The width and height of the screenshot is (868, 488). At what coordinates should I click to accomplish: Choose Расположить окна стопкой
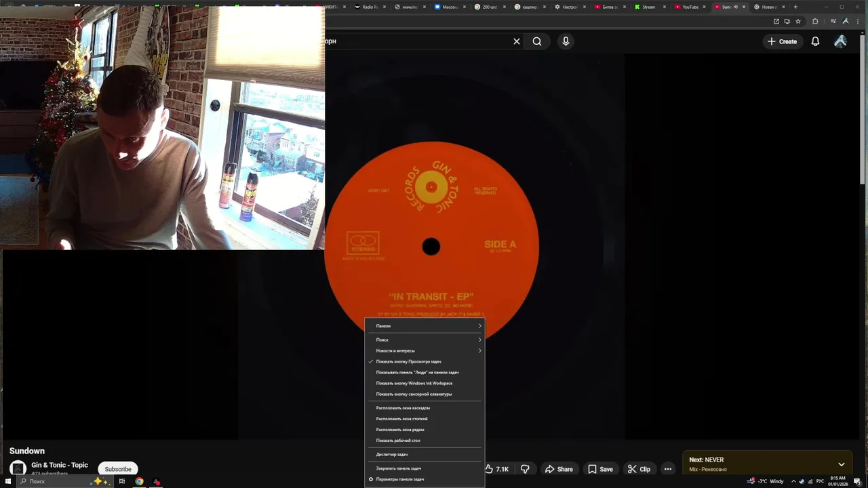pyautogui.click(x=425, y=419)
